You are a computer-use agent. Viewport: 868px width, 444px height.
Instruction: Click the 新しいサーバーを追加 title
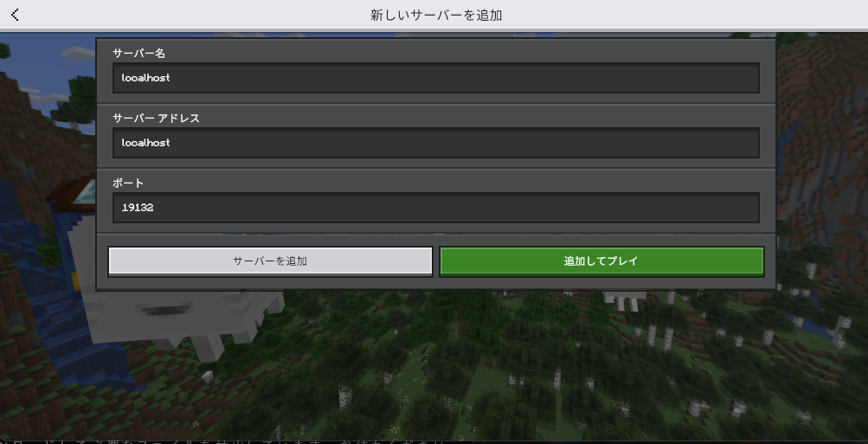click(x=436, y=15)
